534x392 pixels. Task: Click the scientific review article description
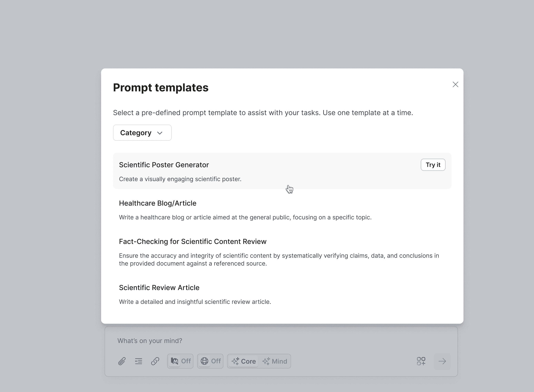coord(195,302)
